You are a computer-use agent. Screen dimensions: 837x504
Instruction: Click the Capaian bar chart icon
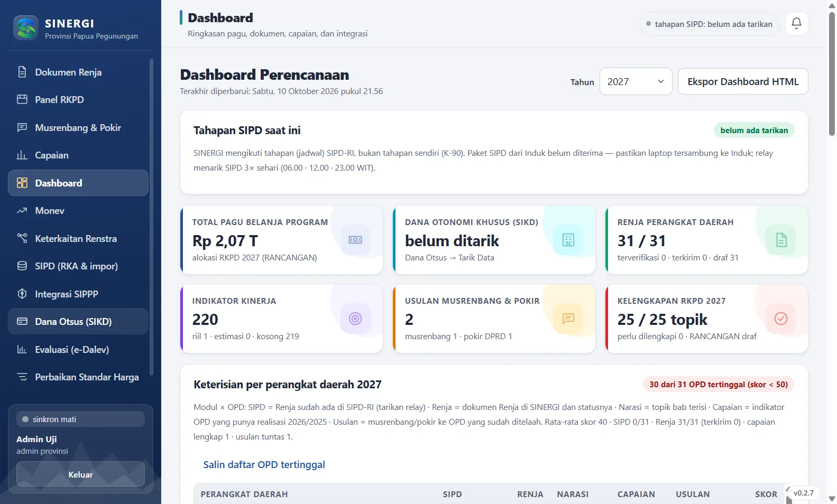coord(22,155)
